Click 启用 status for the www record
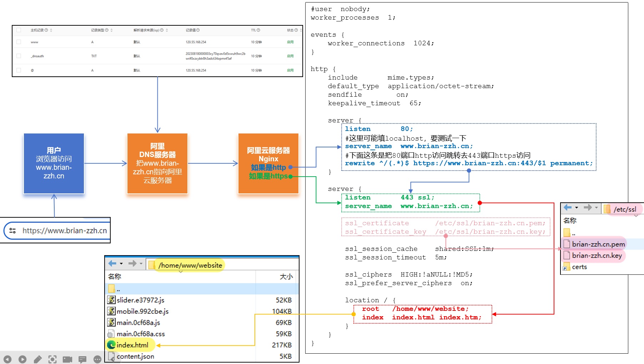This screenshot has width=644, height=364. click(290, 42)
